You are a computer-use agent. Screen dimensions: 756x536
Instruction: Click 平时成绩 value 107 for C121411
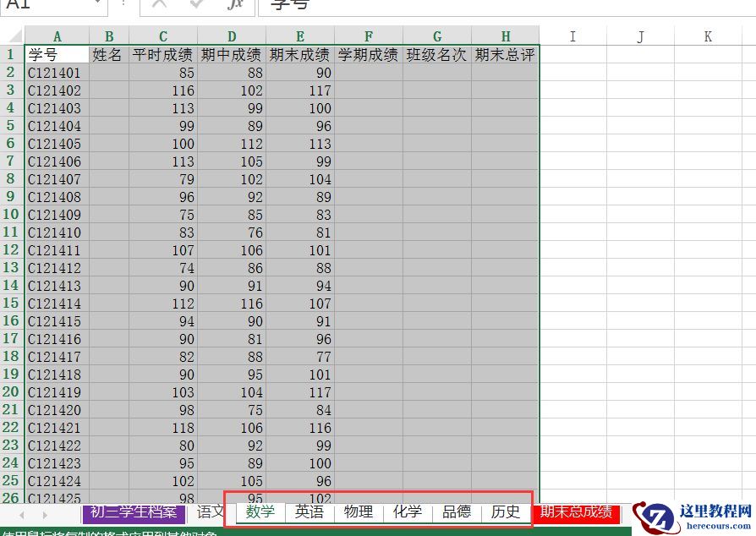point(163,250)
